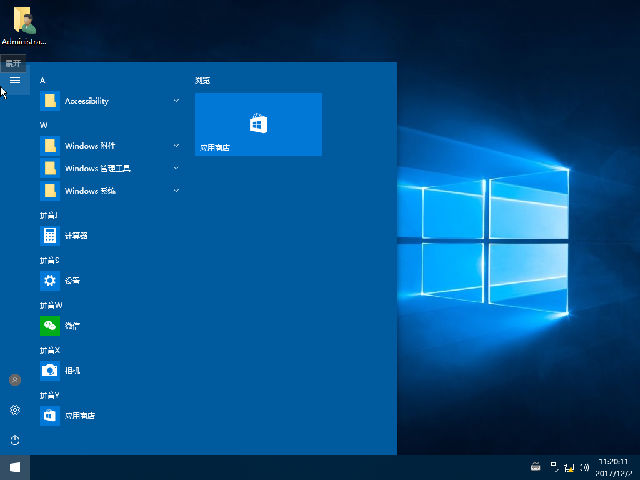The height and width of the screenshot is (480, 640).
Task: Click the volume speaker tray icon
Action: [584, 467]
